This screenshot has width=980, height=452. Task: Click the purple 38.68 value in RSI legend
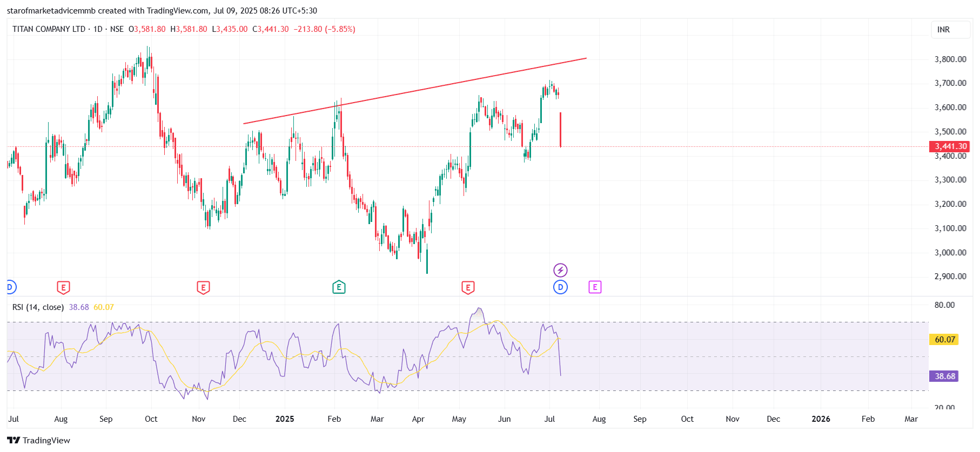click(x=79, y=307)
